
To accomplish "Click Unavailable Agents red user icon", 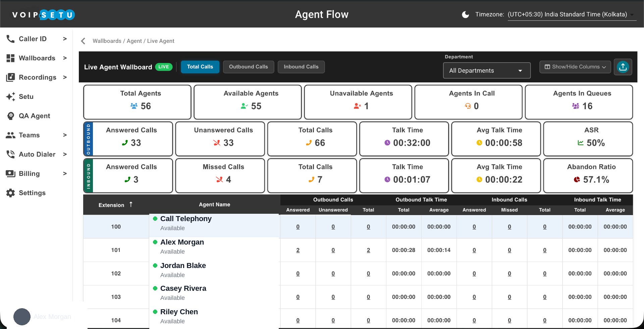I will [357, 106].
